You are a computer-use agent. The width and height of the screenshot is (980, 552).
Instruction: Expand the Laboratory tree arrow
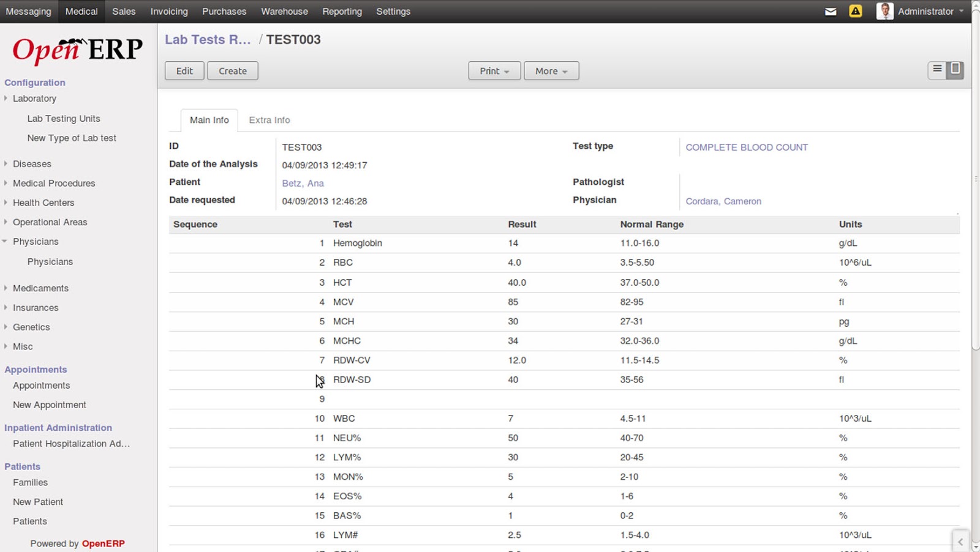point(6,98)
